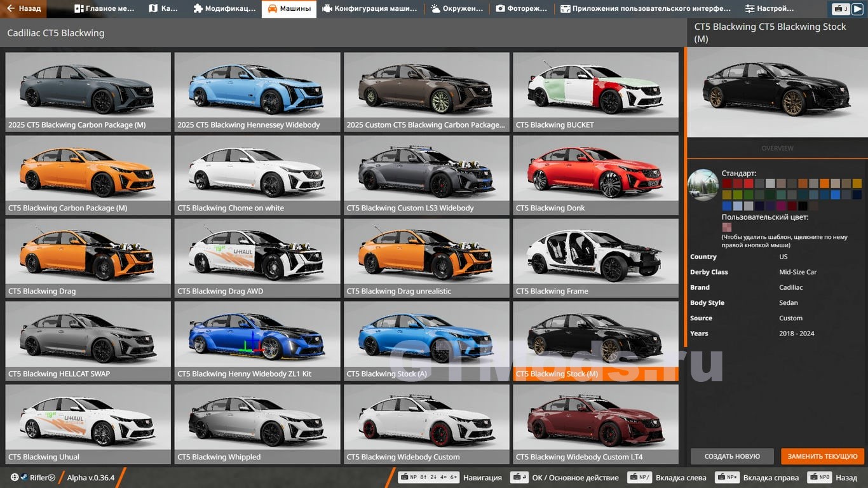The width and height of the screenshot is (868, 488).
Task: Choose the CT5 Blackwing Uhual configuration
Action: tap(88, 424)
